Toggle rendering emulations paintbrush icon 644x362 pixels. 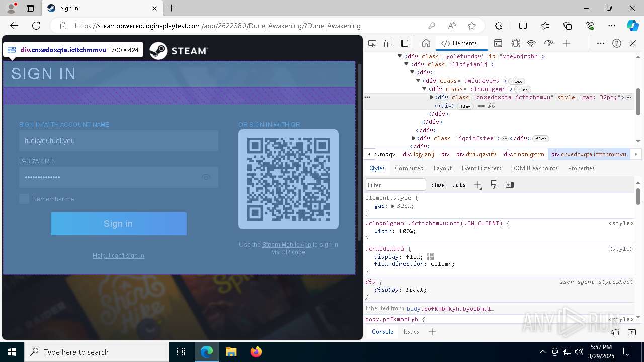pos(494,185)
